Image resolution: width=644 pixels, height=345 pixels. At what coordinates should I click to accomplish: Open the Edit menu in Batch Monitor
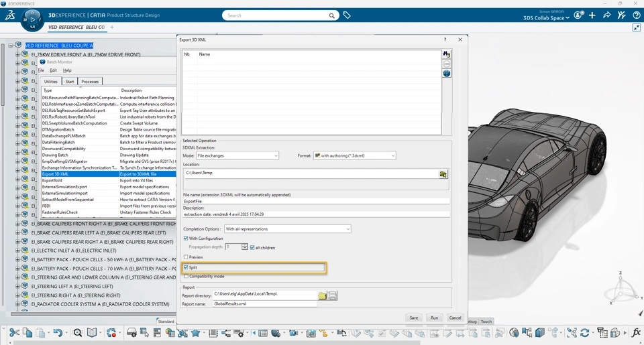coord(54,70)
